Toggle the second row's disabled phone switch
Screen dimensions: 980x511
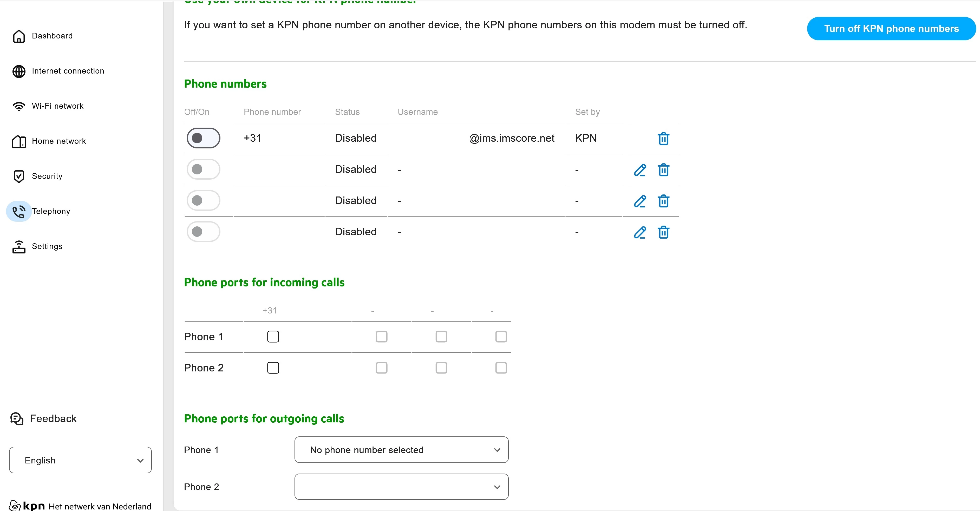click(x=203, y=169)
